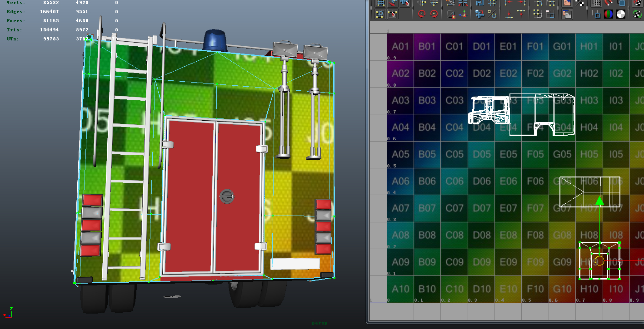The width and height of the screenshot is (644, 329).
Task: Click the I02 tile in the UV grid
Action: [616, 74]
